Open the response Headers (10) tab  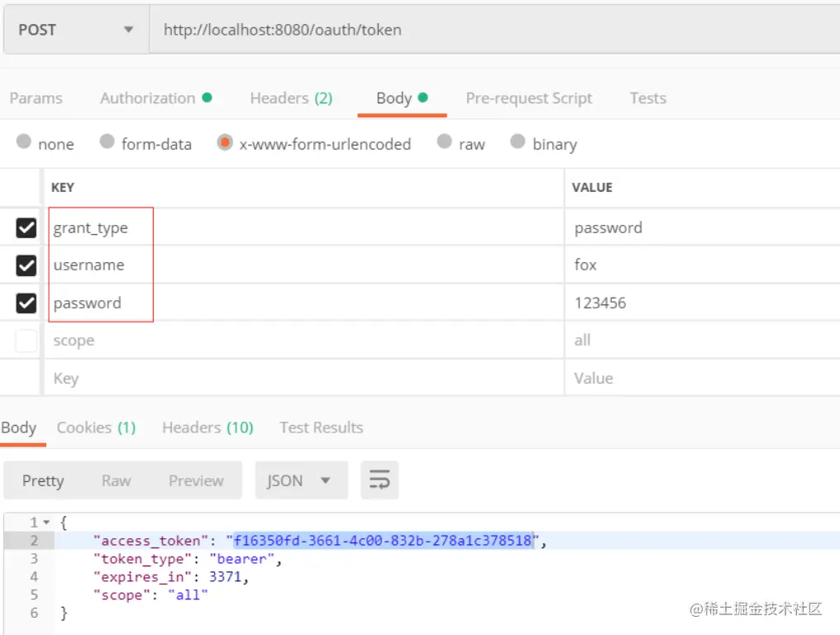click(x=208, y=427)
